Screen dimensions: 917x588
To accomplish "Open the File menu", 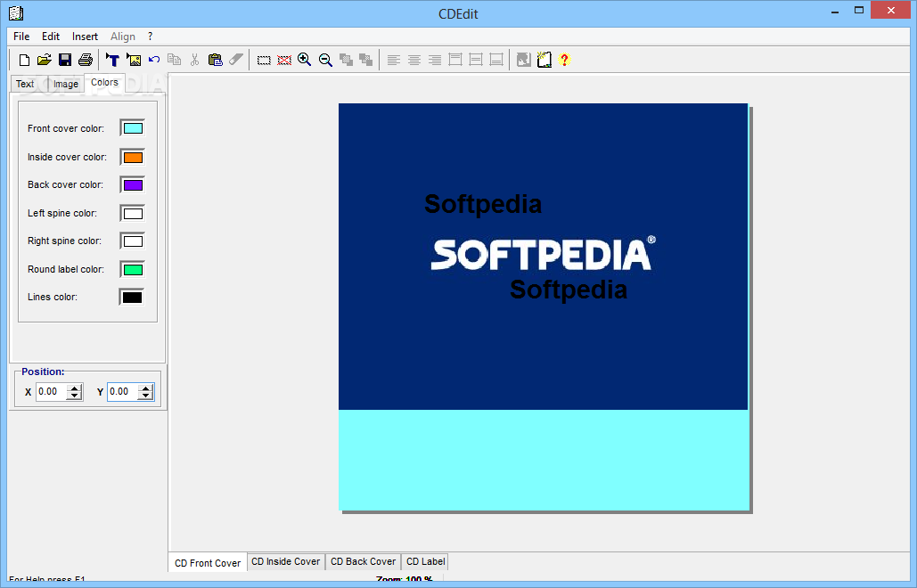I will [21, 37].
